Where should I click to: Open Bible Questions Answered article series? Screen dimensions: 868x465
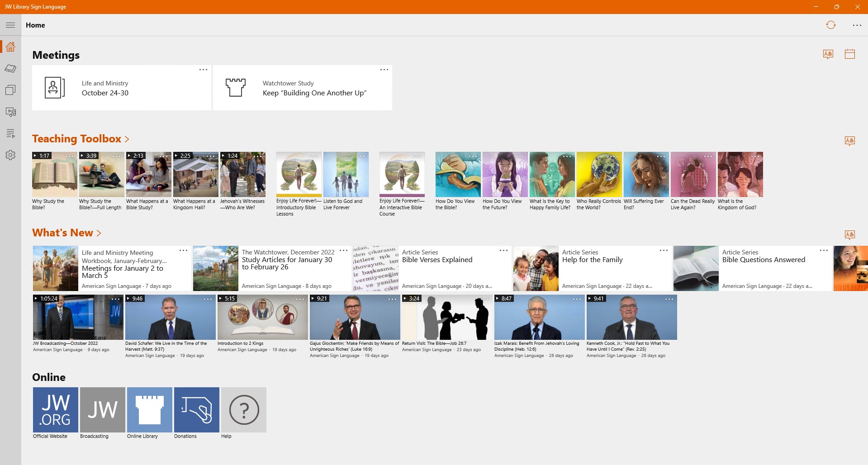(x=753, y=268)
